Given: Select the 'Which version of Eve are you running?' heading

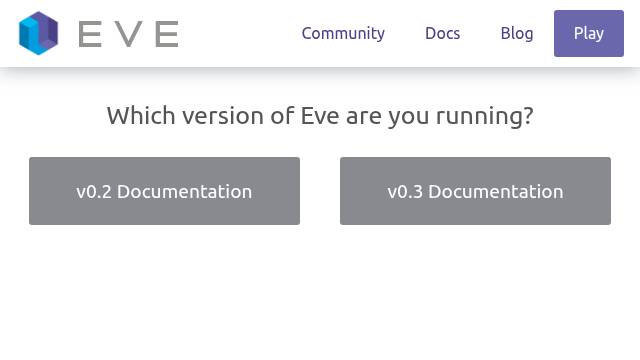Looking at the screenshot, I should 320,116.
